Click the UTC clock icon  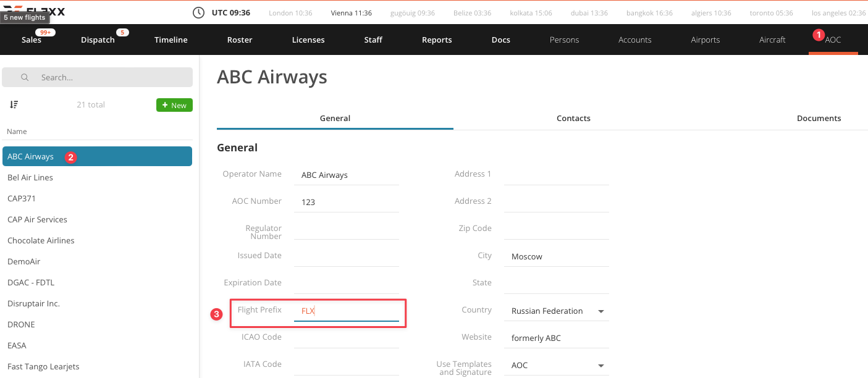click(x=198, y=12)
